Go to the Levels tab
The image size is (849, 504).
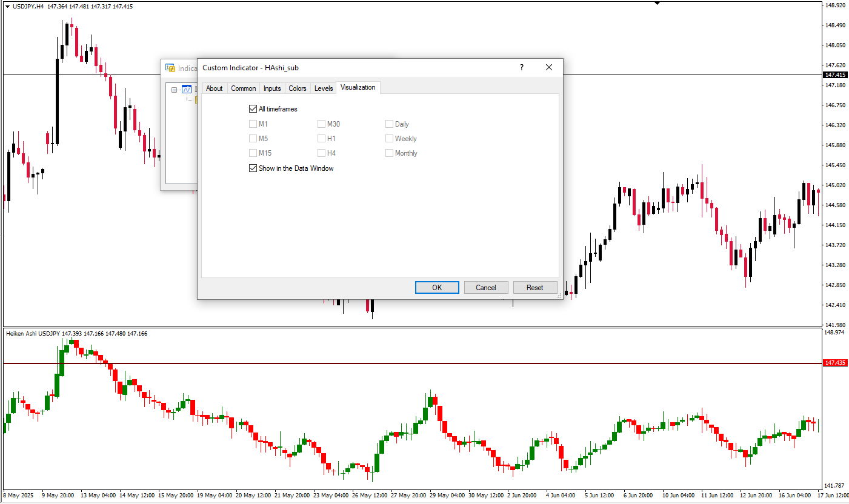coord(324,88)
